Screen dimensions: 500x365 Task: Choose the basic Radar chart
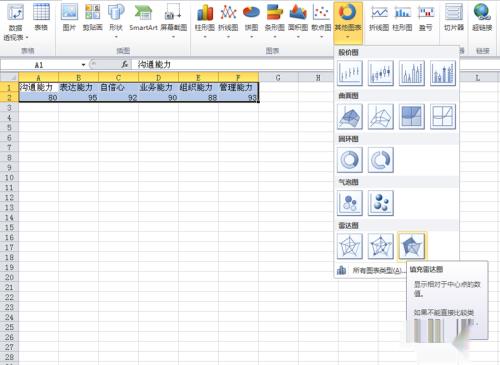coord(350,246)
